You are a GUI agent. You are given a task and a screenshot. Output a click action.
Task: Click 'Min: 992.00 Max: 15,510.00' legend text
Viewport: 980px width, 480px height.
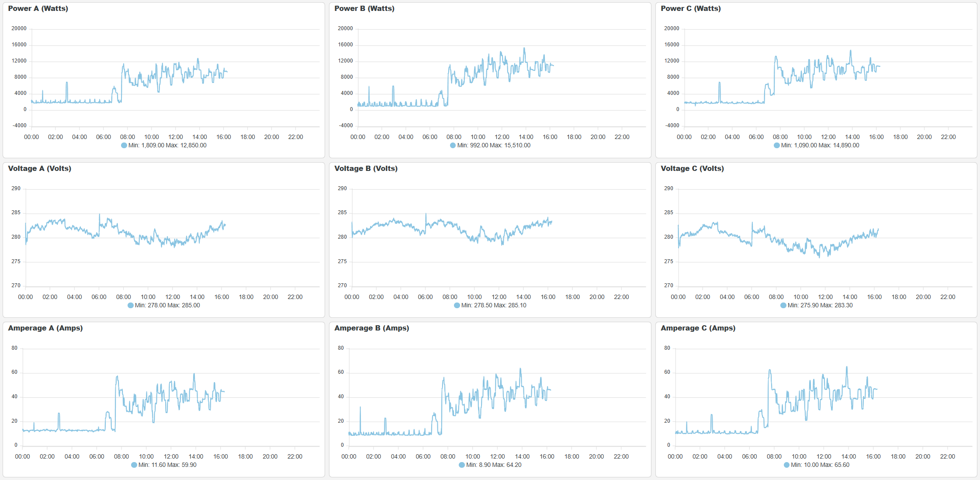pyautogui.click(x=494, y=146)
